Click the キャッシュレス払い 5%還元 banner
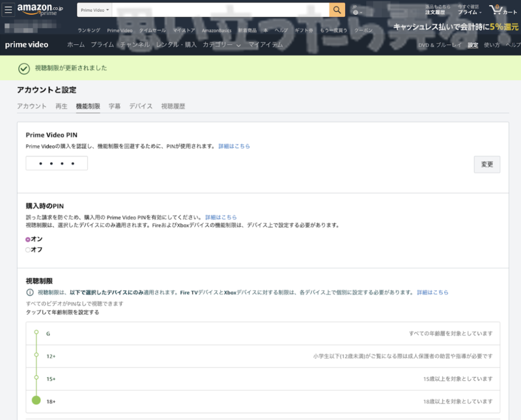 [x=456, y=27]
